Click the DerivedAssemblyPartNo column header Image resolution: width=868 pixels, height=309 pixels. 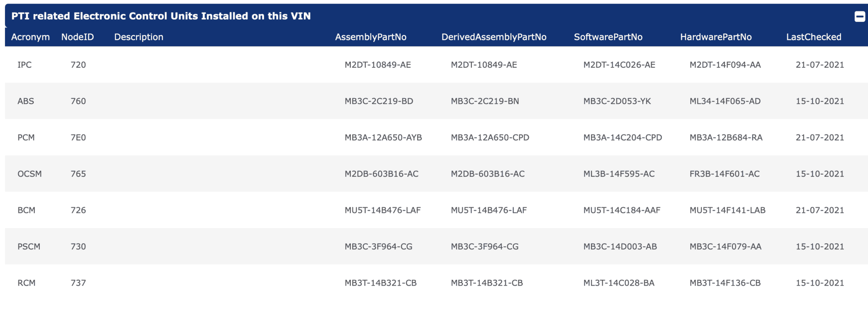pos(494,37)
